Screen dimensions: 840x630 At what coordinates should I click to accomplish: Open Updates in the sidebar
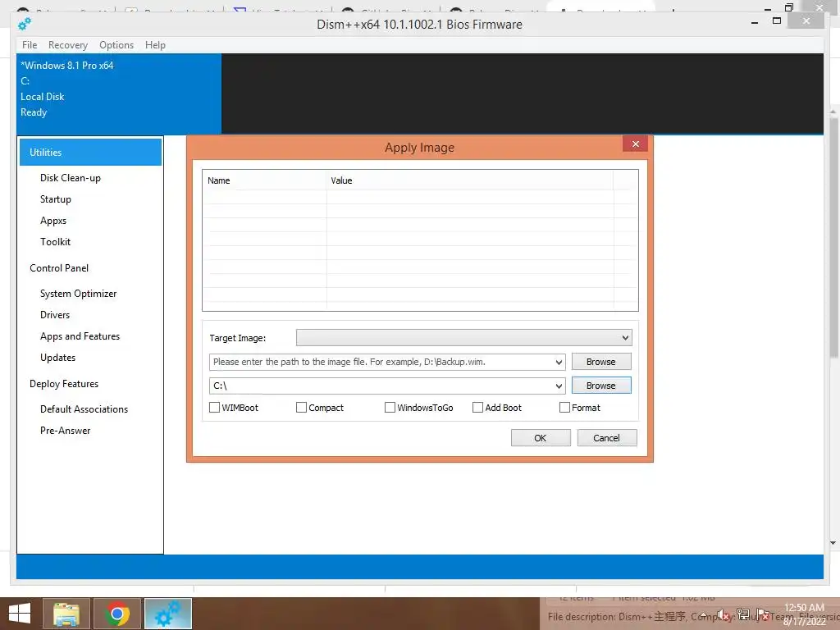click(57, 358)
